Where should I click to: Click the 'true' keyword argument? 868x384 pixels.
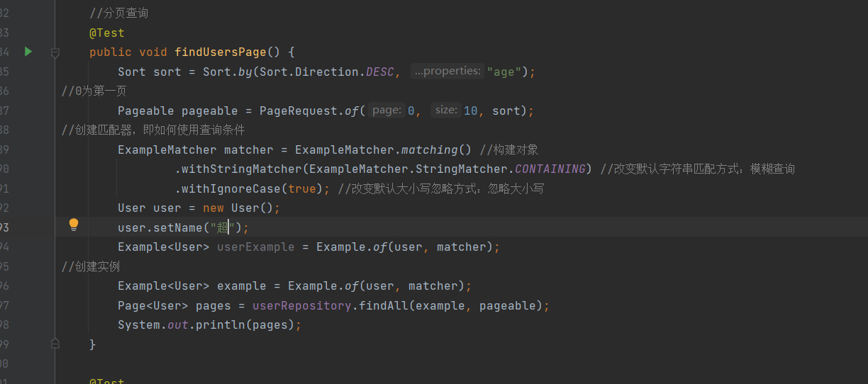point(302,188)
